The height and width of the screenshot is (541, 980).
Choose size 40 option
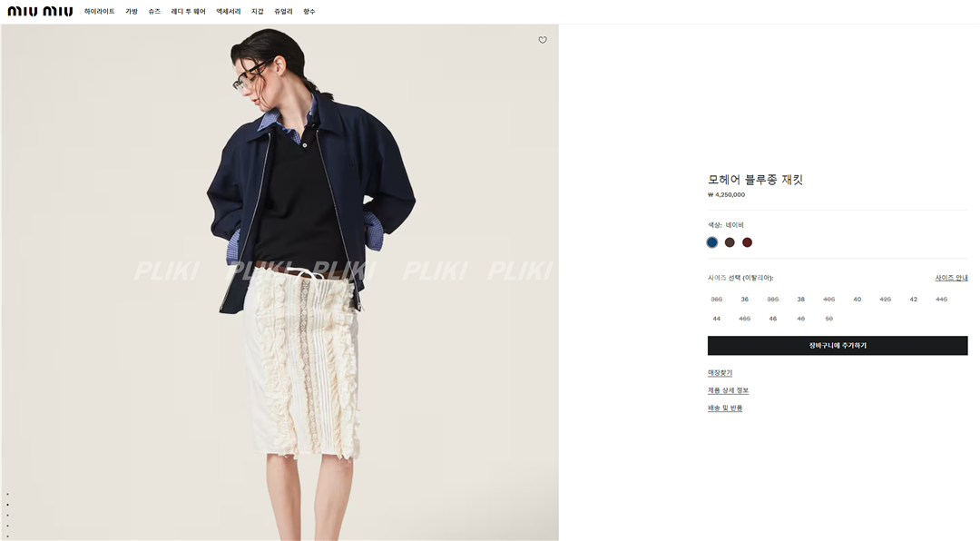(x=857, y=300)
